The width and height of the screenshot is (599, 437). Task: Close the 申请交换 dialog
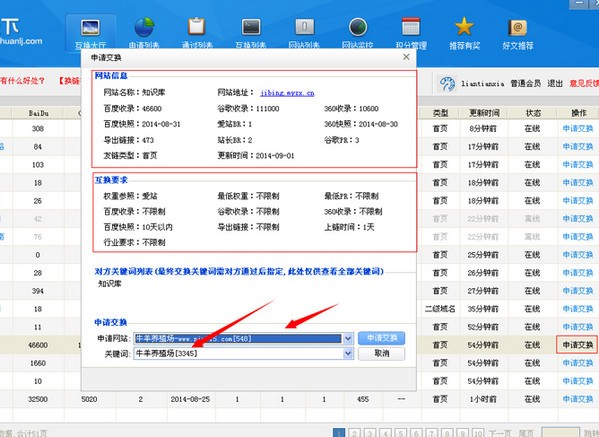(x=406, y=57)
